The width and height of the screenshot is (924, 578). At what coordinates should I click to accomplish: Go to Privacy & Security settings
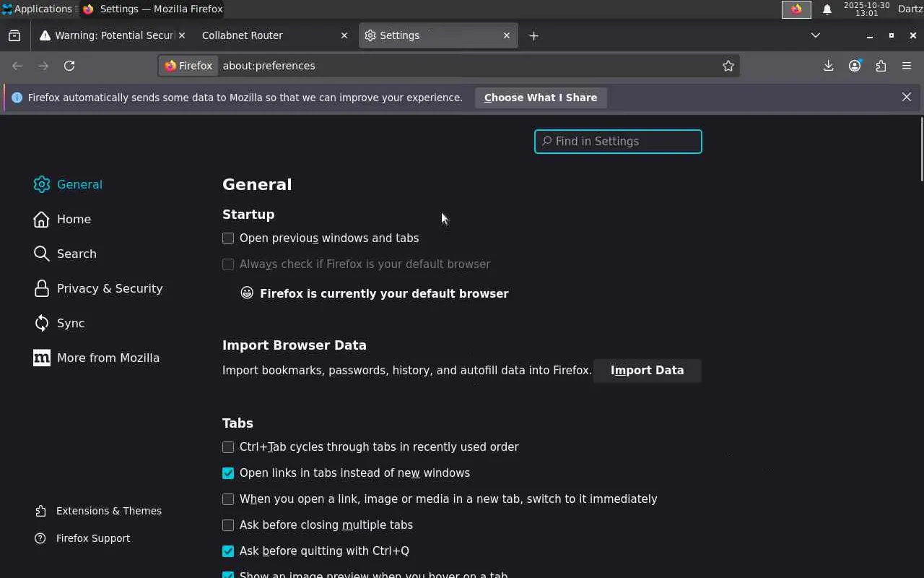109,288
